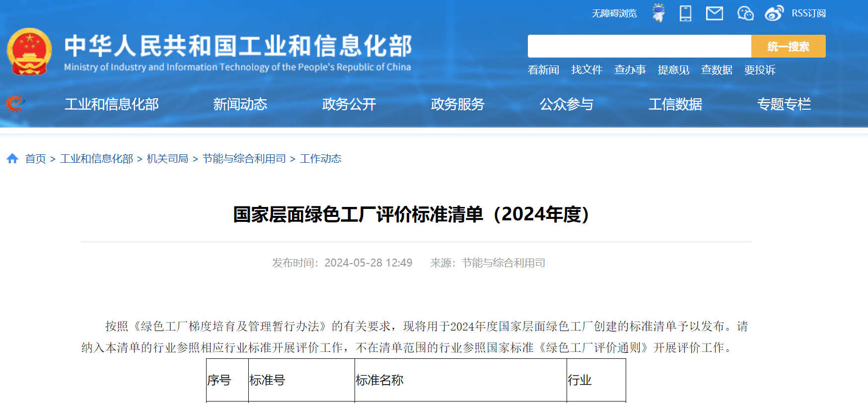Click the smart assistant robot icon
Image resolution: width=868 pixels, height=403 pixels.
pyautogui.click(x=658, y=13)
